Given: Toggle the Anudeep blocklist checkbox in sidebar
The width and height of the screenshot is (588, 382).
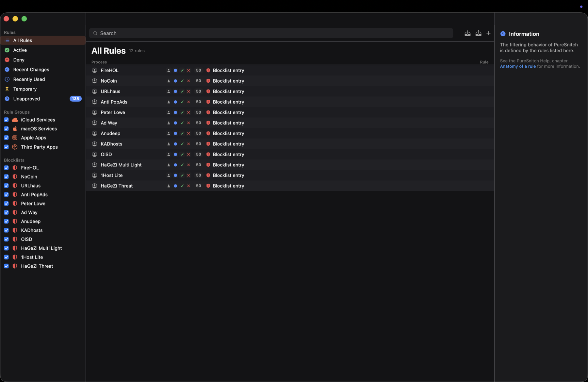Looking at the screenshot, I should point(6,222).
